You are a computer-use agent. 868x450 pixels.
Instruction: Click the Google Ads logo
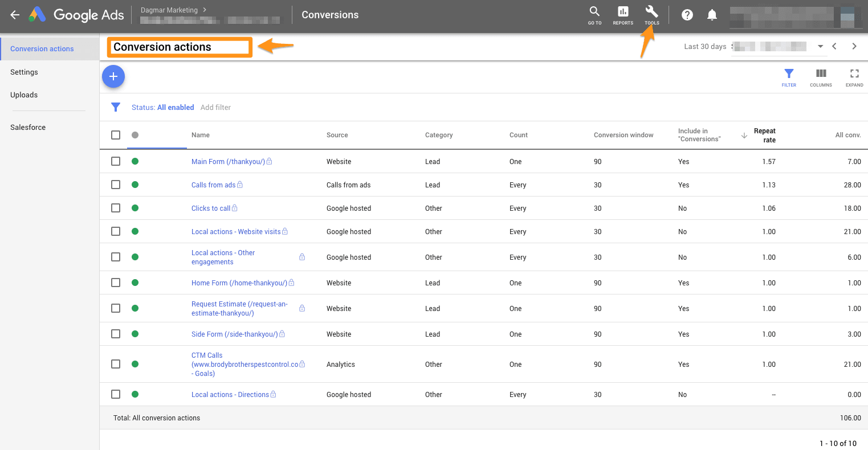pos(76,15)
